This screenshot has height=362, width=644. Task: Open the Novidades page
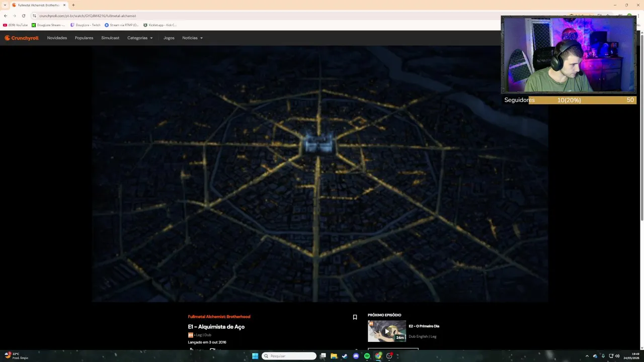coord(57,38)
